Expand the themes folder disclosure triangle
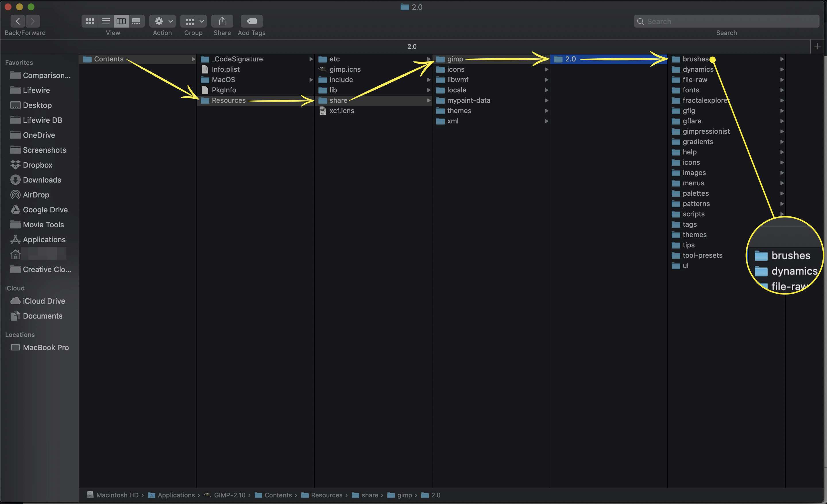 tap(782, 234)
